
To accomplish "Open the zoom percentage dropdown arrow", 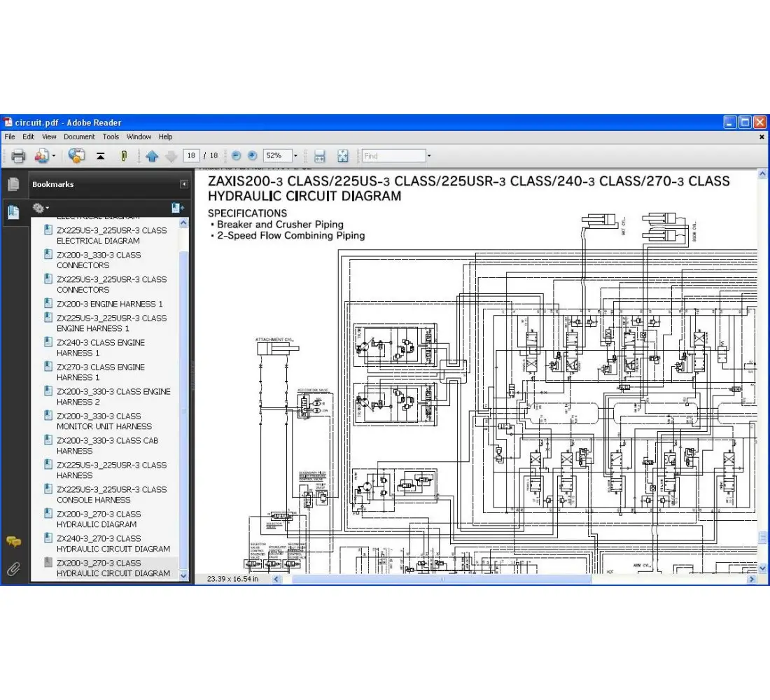I will pyautogui.click(x=295, y=156).
